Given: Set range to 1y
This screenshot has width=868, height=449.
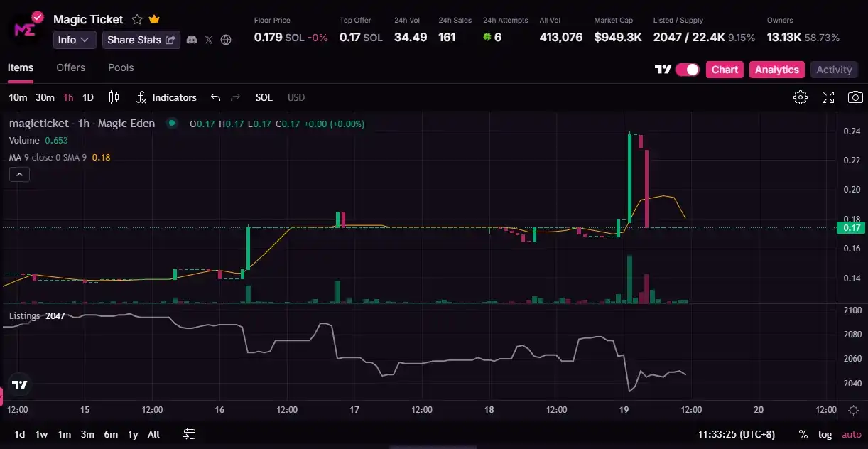Looking at the screenshot, I should [x=133, y=434].
